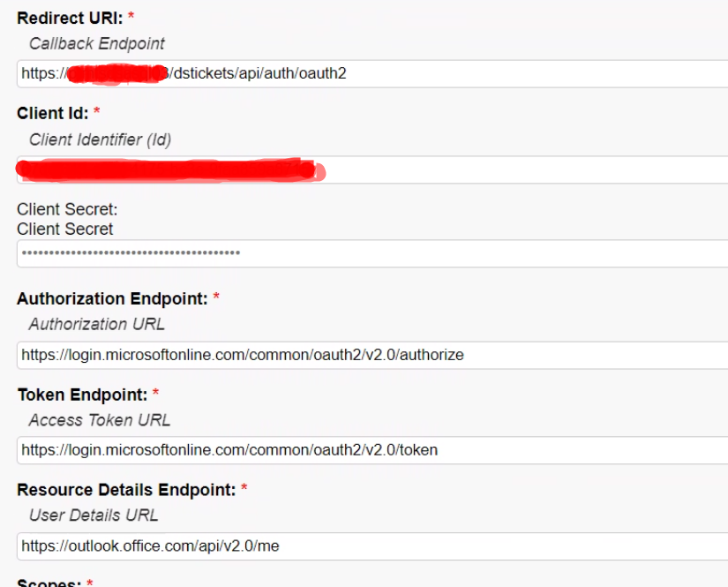
Task: Click the Client Identifier (Id) hint text
Action: click(x=100, y=139)
